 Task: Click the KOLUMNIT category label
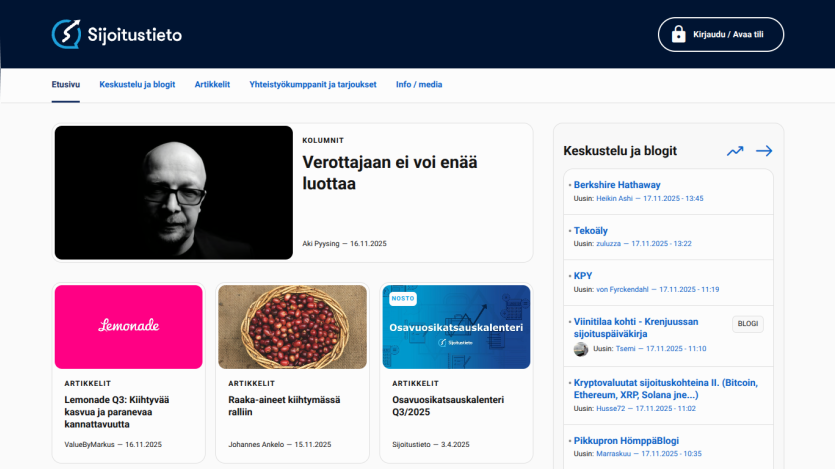click(x=323, y=141)
